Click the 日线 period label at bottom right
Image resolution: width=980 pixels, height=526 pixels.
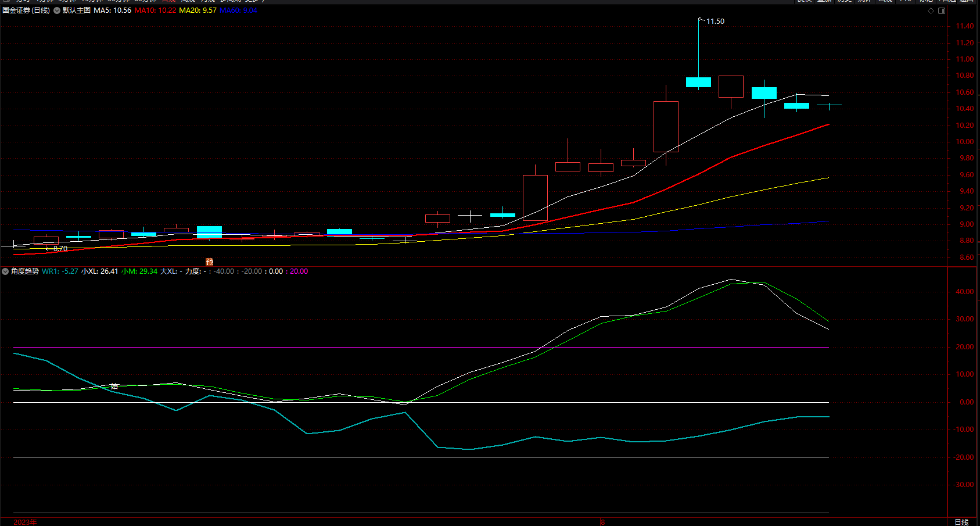pyautogui.click(x=961, y=522)
